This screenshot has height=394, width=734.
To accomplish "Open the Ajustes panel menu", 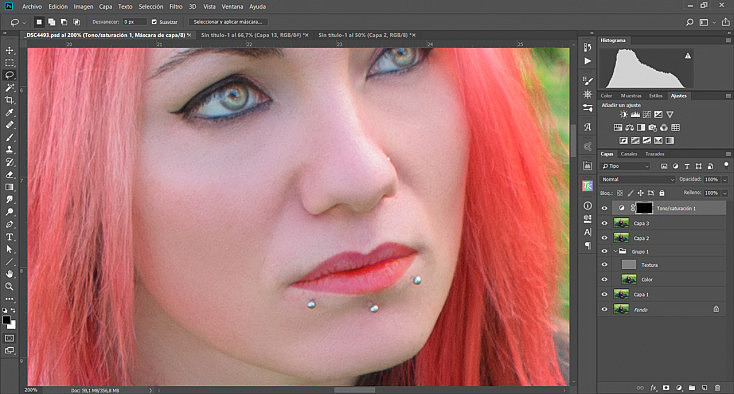I will (728, 96).
